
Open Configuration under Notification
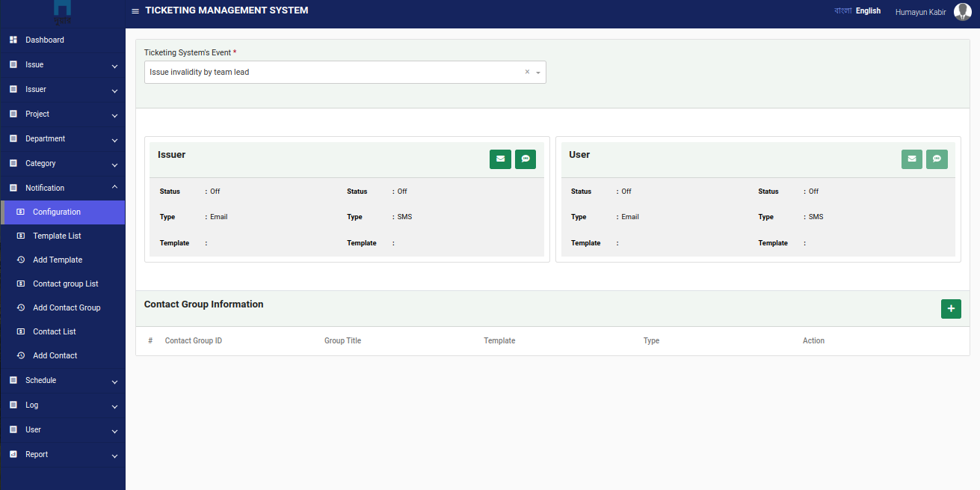(x=63, y=212)
